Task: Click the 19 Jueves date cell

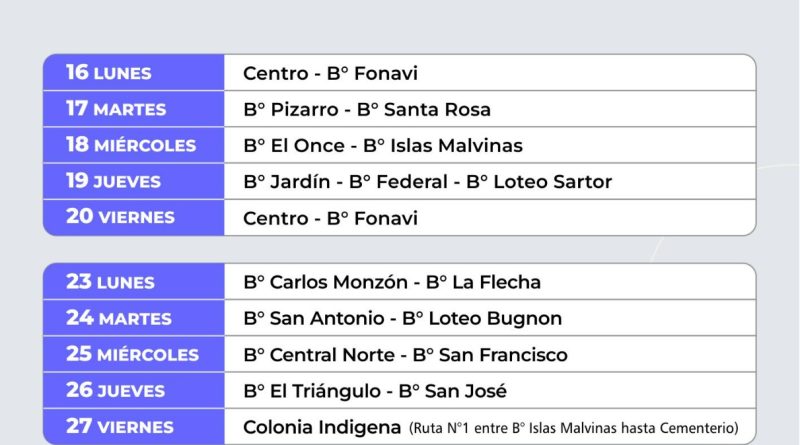Action: pos(112,181)
